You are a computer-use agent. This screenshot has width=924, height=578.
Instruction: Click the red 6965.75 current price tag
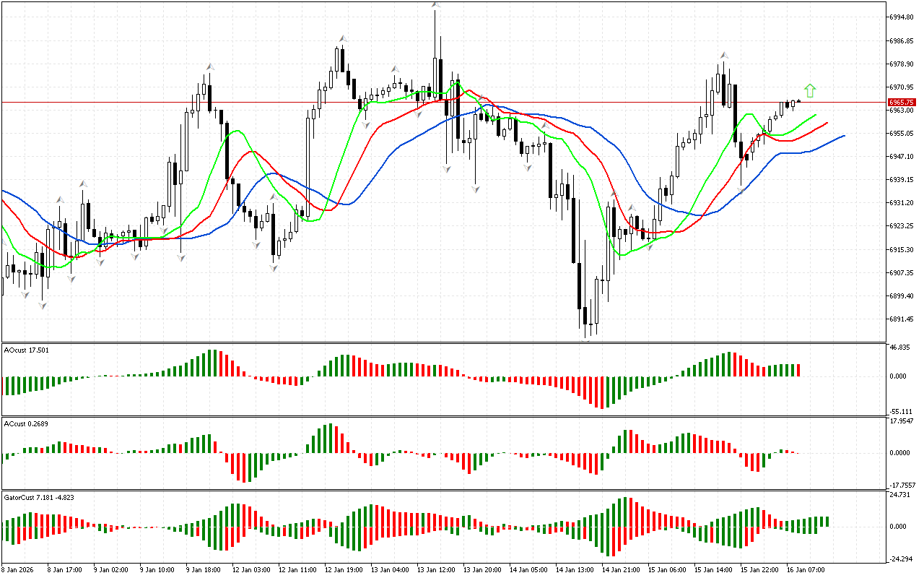click(902, 103)
